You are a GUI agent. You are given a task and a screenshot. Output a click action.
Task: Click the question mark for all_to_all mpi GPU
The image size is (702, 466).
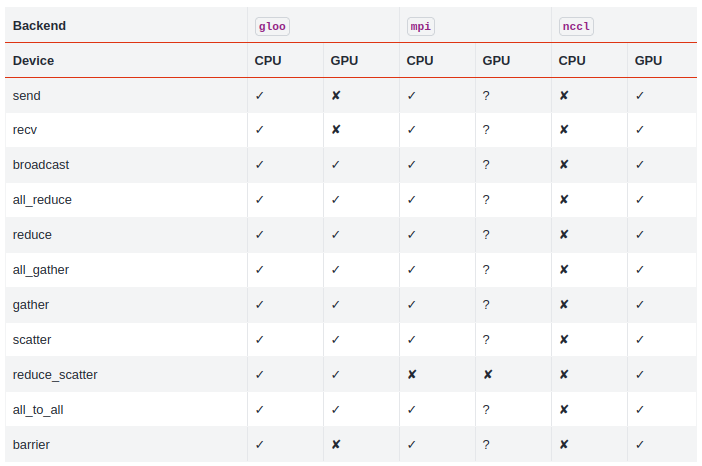click(486, 410)
